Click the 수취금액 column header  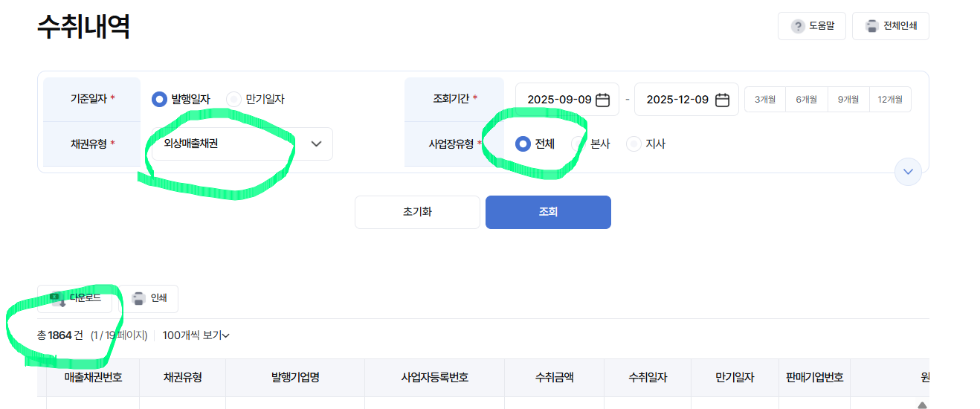554,378
